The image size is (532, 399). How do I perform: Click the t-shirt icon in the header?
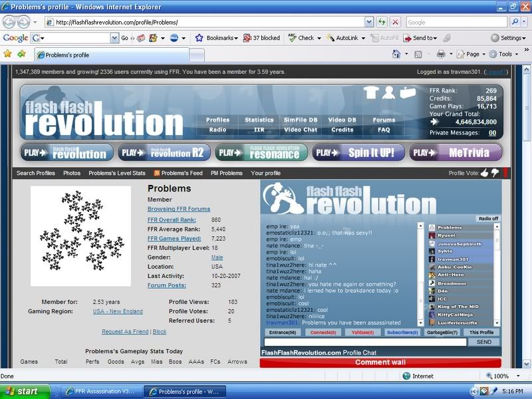pyautogui.click(x=371, y=92)
